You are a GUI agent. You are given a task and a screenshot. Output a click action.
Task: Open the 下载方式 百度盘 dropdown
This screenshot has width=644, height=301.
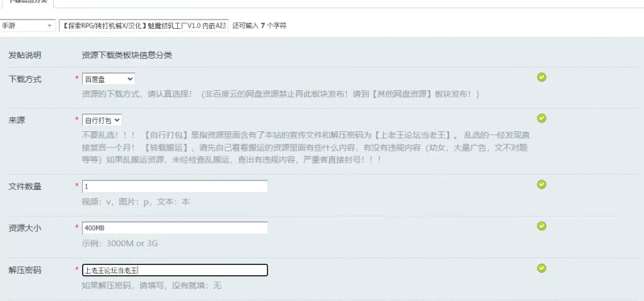[x=109, y=79]
